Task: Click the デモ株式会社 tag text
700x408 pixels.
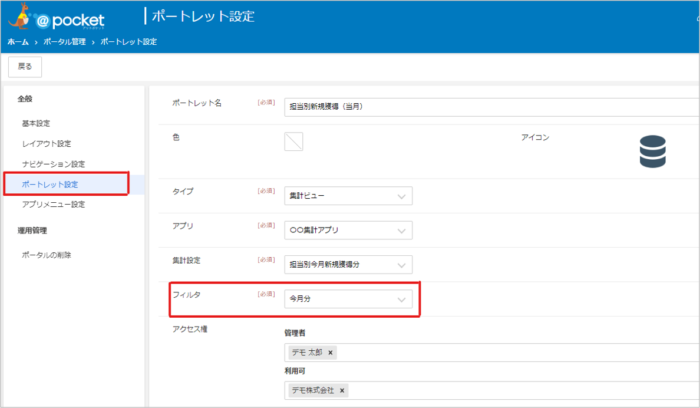Action: pyautogui.click(x=313, y=391)
